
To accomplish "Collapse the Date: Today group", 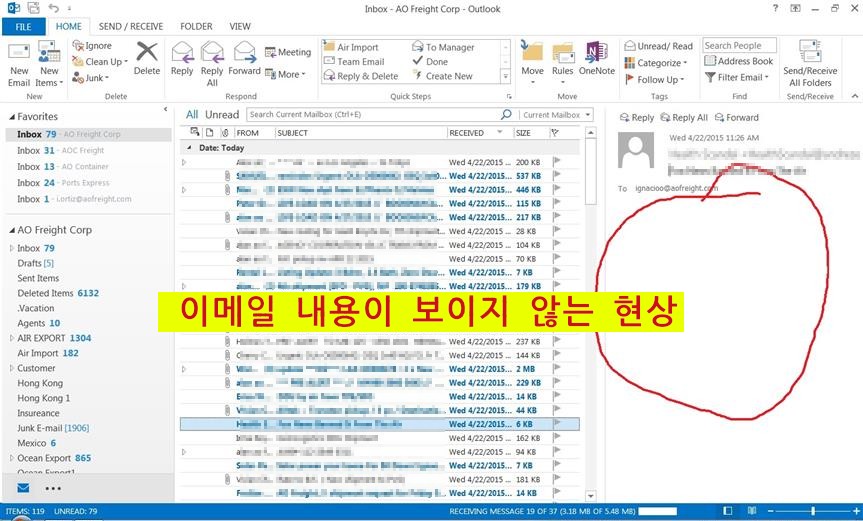I will [189, 148].
